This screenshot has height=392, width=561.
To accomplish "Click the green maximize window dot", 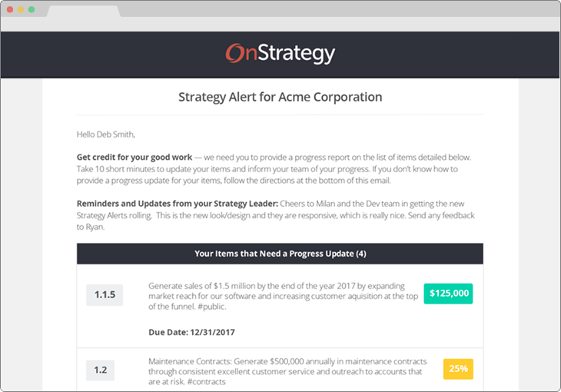I will coord(32,10).
